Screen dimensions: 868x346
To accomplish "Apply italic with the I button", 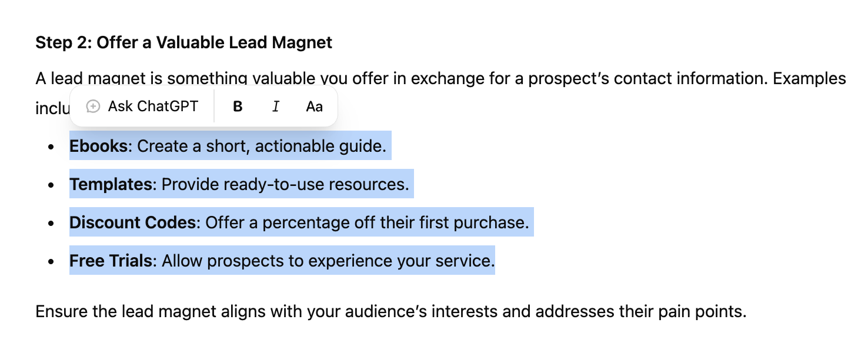I will pyautogui.click(x=275, y=107).
